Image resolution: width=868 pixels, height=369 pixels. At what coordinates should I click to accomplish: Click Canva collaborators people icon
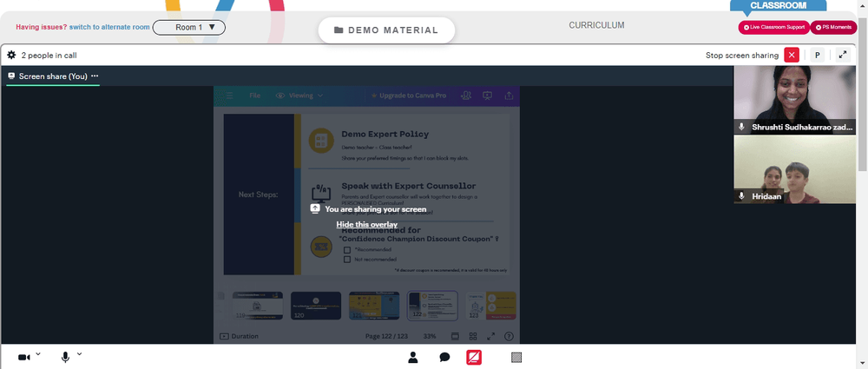pos(466,96)
